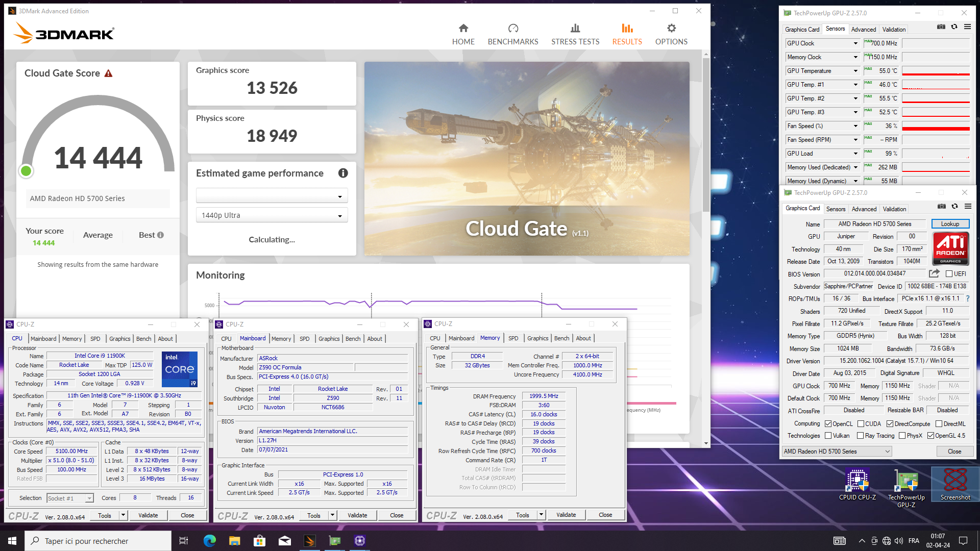
Task: Open the empty game selection dropdown in 3DMark
Action: pyautogui.click(x=272, y=196)
